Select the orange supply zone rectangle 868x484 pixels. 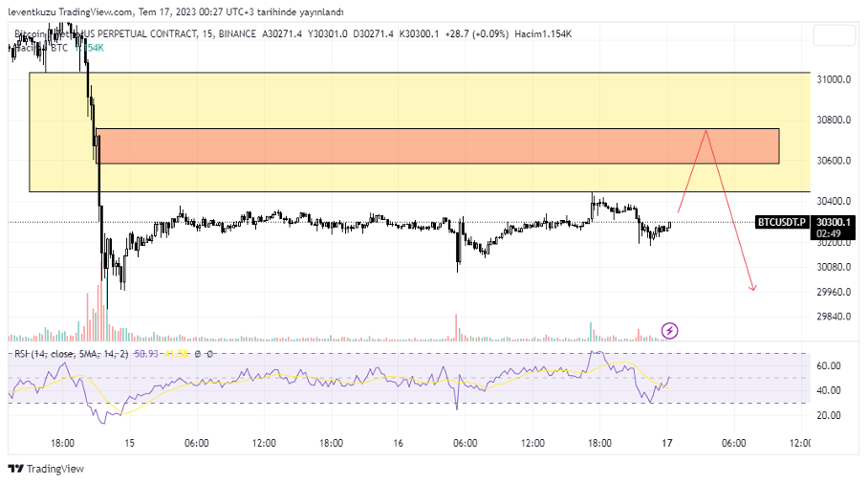coord(437,146)
